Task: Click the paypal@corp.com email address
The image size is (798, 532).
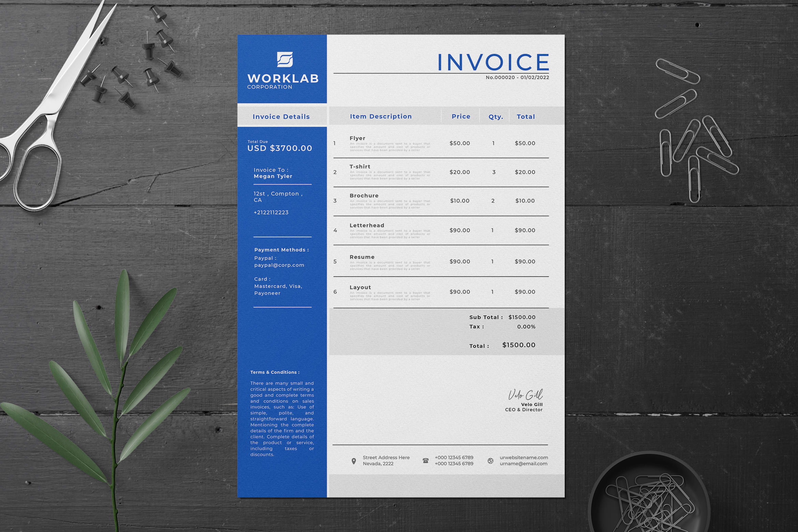Action: (279, 265)
